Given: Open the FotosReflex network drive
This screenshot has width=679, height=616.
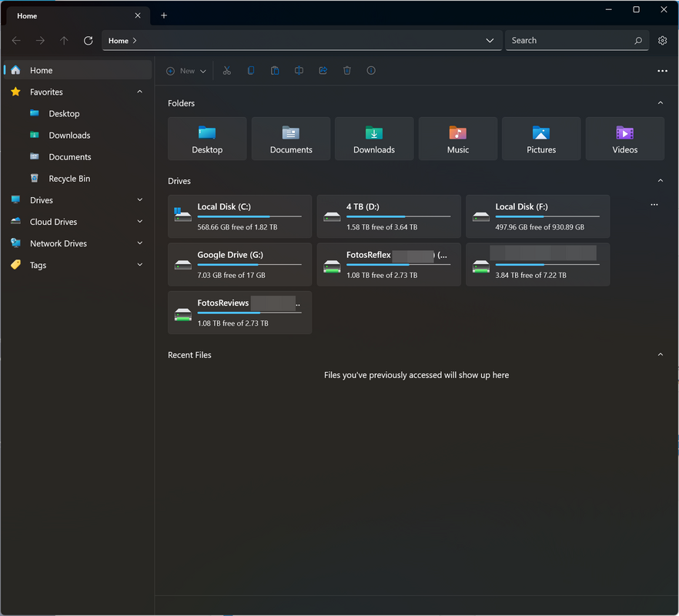Looking at the screenshot, I should (x=389, y=264).
